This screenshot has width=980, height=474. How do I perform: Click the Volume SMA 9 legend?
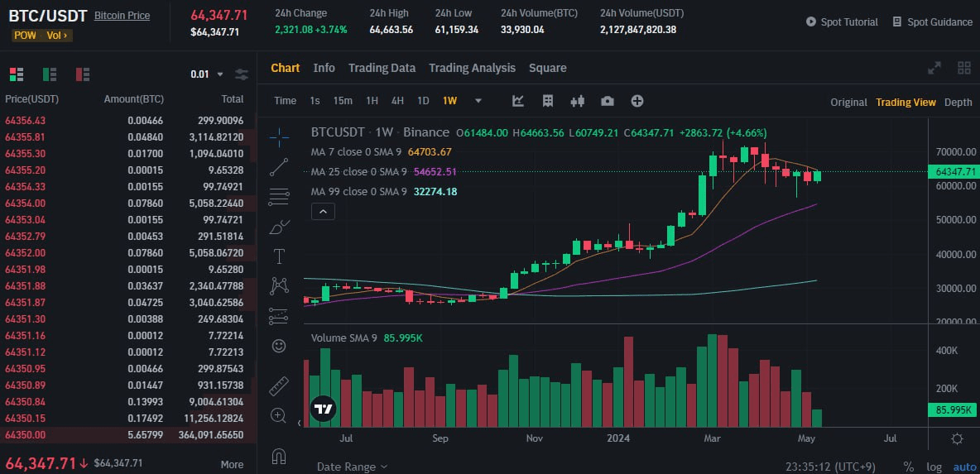coord(367,338)
